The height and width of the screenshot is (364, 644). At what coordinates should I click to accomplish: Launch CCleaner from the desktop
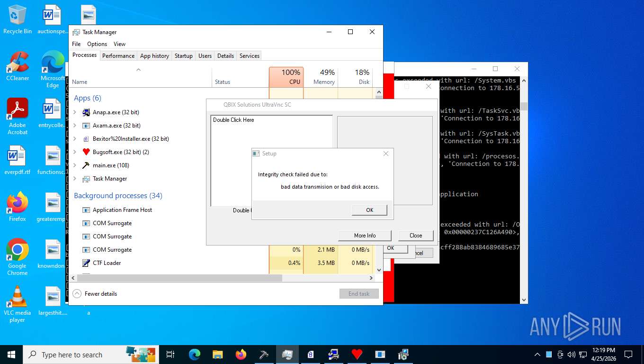pyautogui.click(x=18, y=66)
